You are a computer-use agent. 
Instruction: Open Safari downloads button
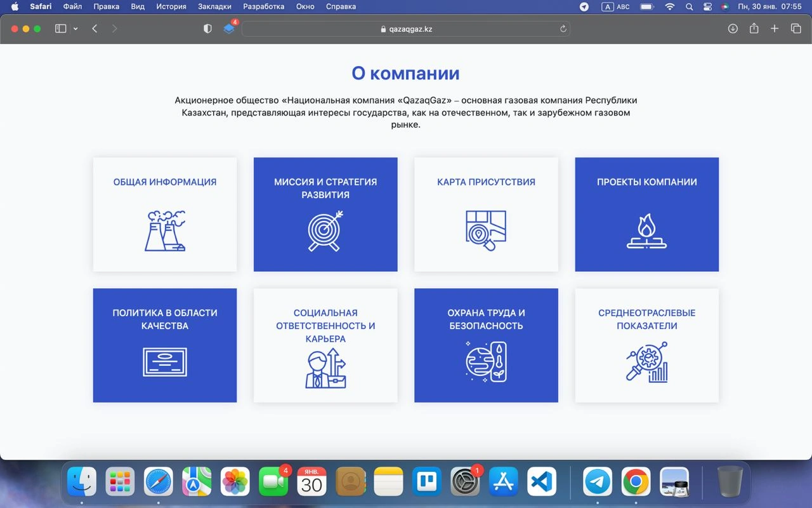coord(733,29)
